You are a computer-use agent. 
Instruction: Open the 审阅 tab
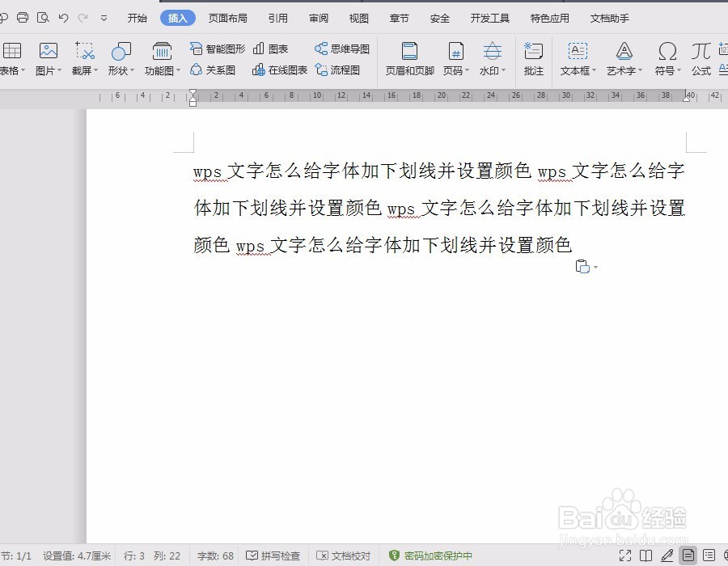click(319, 18)
